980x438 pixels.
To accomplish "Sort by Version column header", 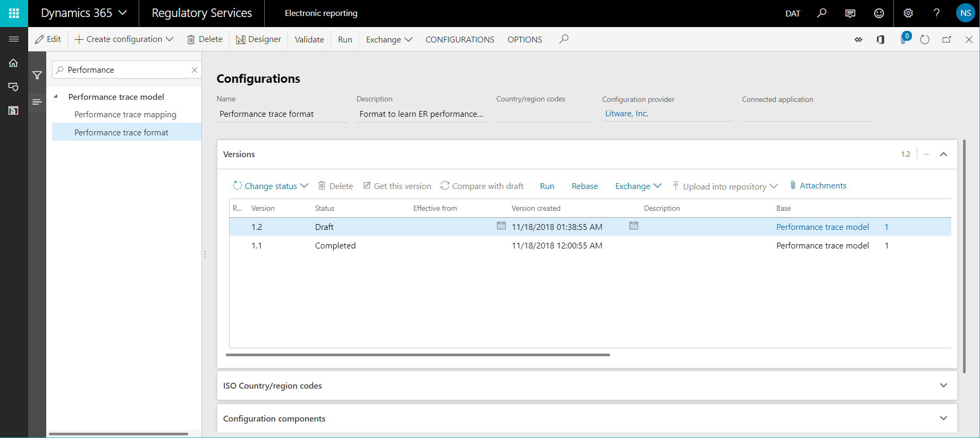I will pyautogui.click(x=263, y=208).
